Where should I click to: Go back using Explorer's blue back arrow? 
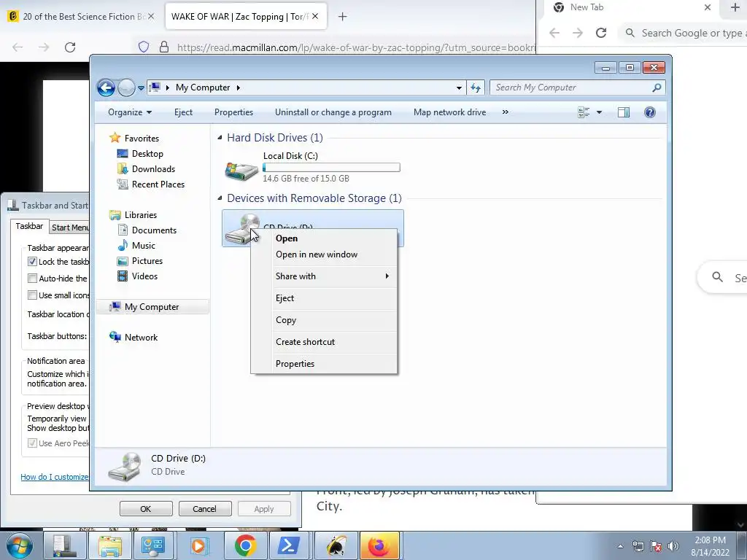[106, 87]
